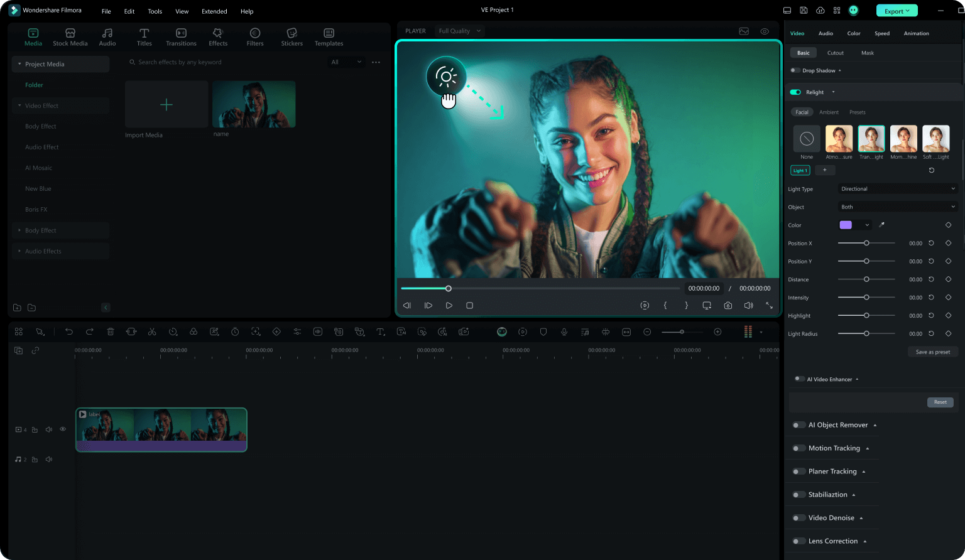Enable the Lens Correction switch

coord(799,541)
